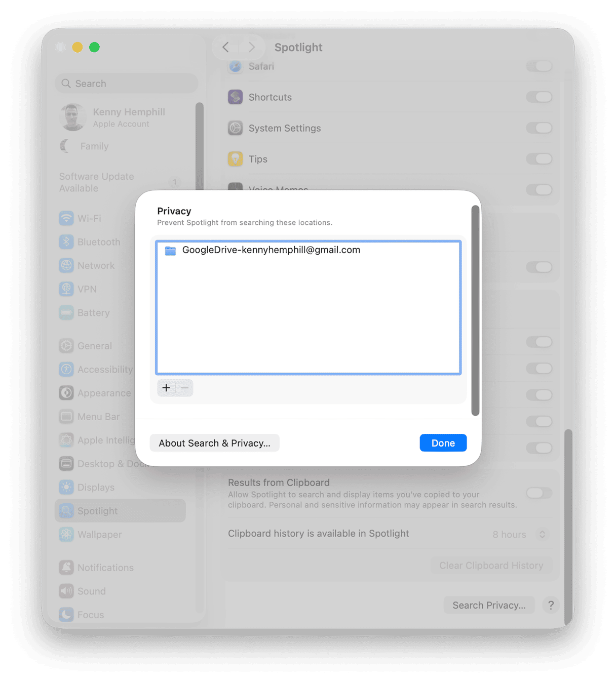
Task: Enable Results from Clipboard switch
Action: tap(539, 493)
